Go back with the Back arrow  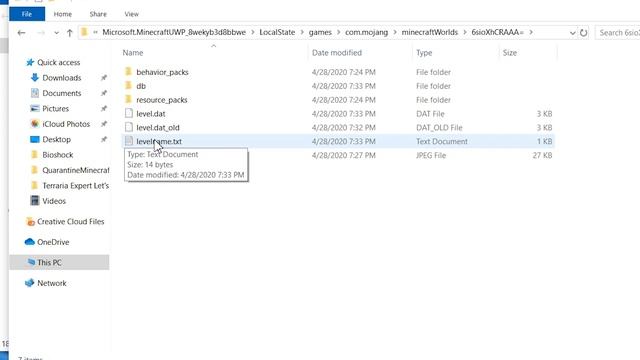pos(21,33)
